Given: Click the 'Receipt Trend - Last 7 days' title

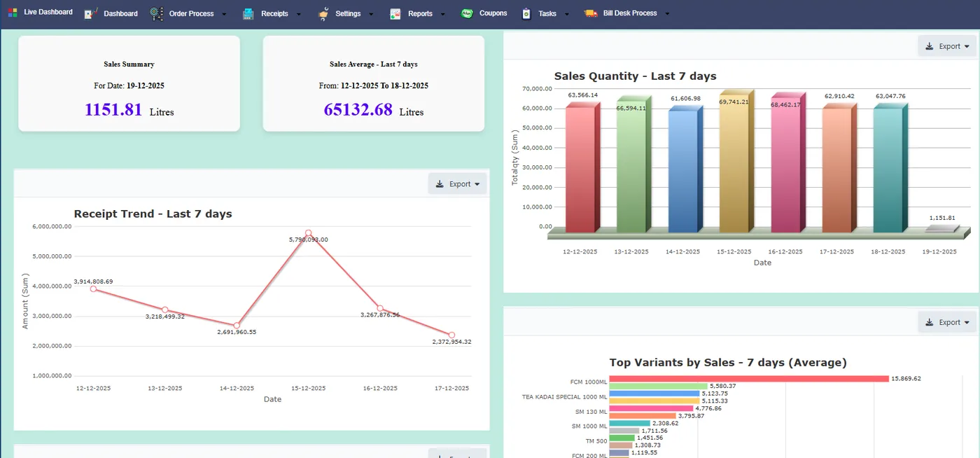Looking at the screenshot, I should pos(153,214).
